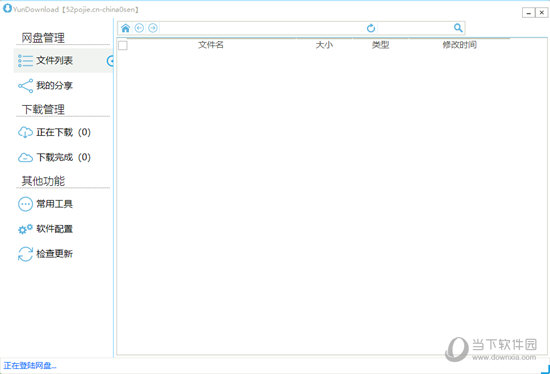Show 正在下载 (0) list
This screenshot has width=550, height=374.
click(x=63, y=132)
